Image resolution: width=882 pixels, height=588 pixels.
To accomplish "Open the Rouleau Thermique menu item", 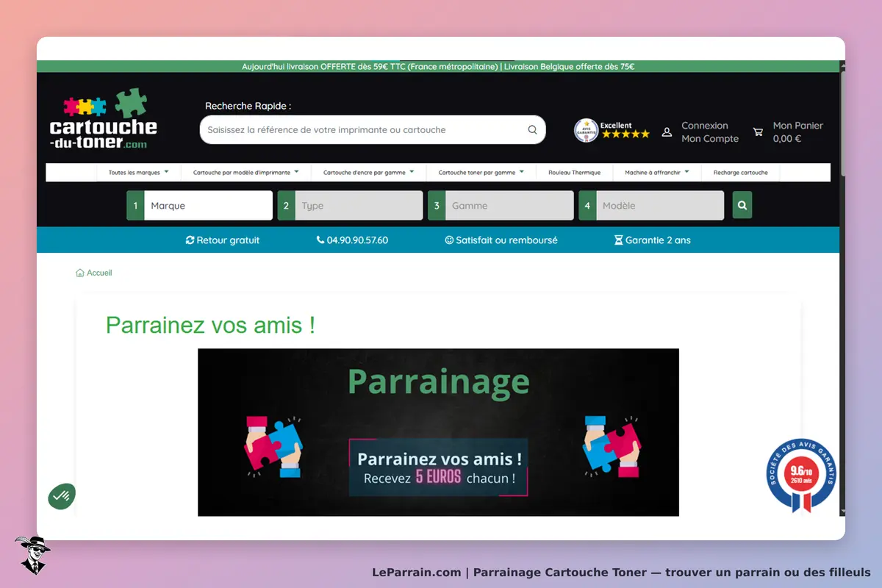I will (x=575, y=173).
